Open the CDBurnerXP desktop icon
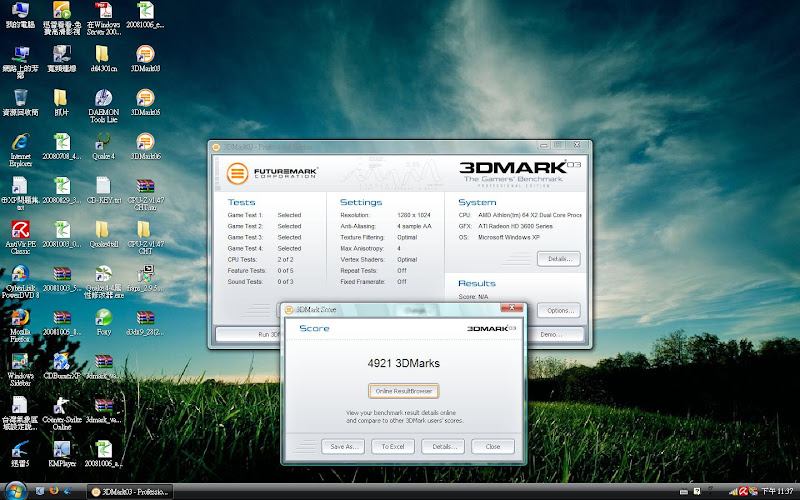 click(x=61, y=362)
